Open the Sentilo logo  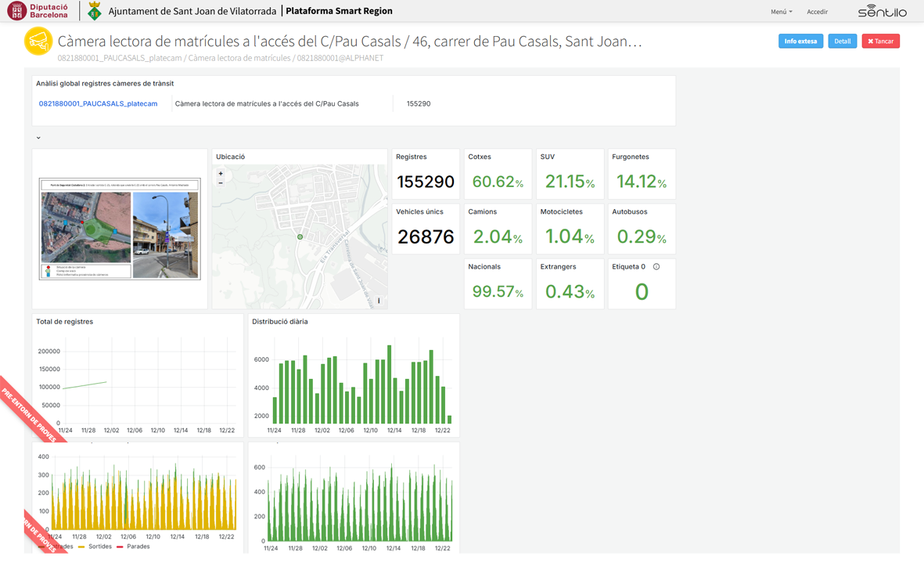(883, 11)
